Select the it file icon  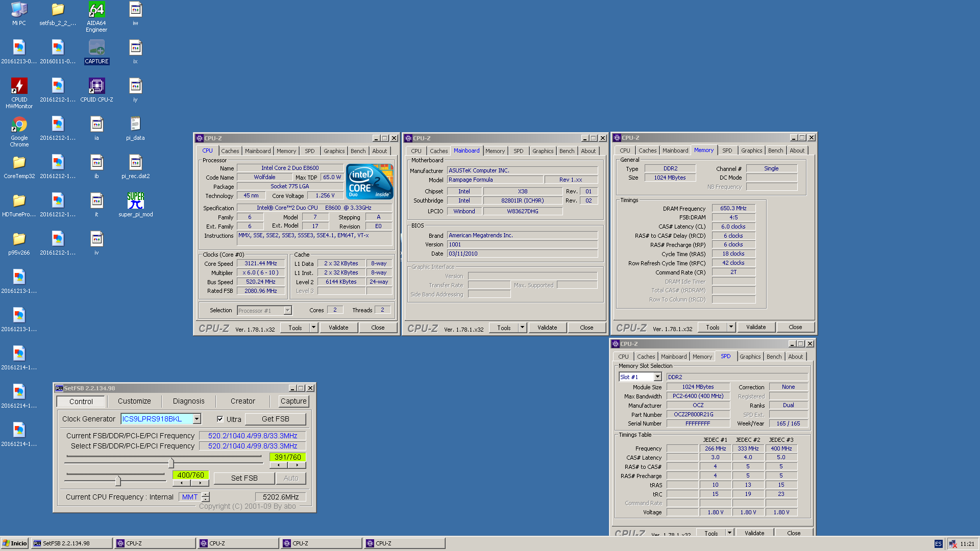coord(96,205)
